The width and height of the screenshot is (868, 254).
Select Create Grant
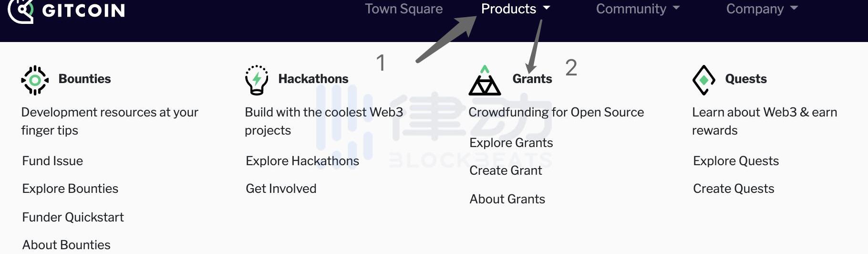(506, 170)
